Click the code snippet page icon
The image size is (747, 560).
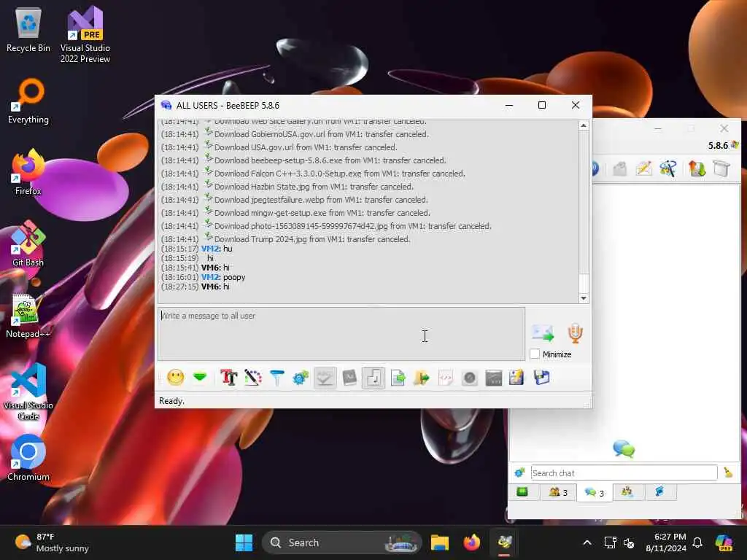point(446,378)
